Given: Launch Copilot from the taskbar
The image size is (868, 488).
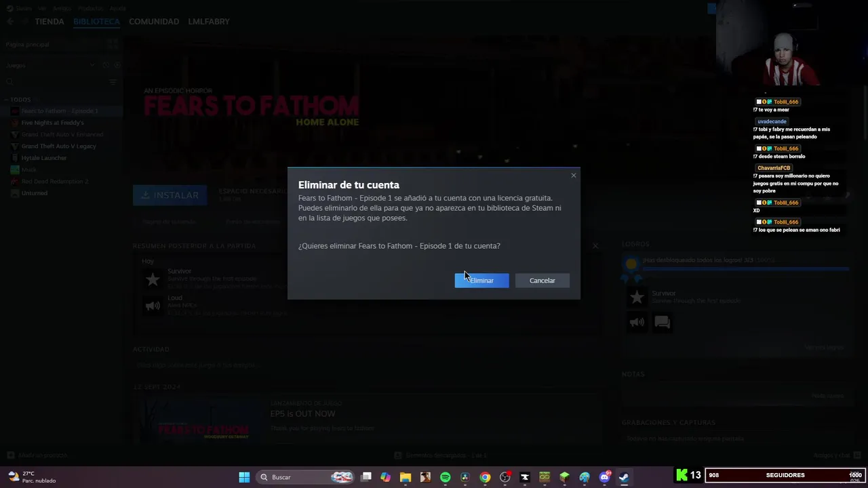Looking at the screenshot, I should [x=386, y=477].
